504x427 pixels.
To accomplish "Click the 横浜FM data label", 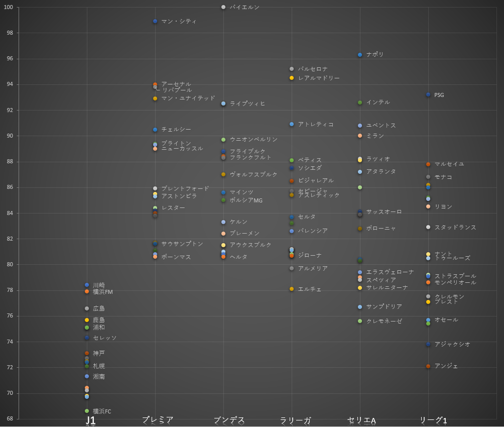I will [x=103, y=292].
